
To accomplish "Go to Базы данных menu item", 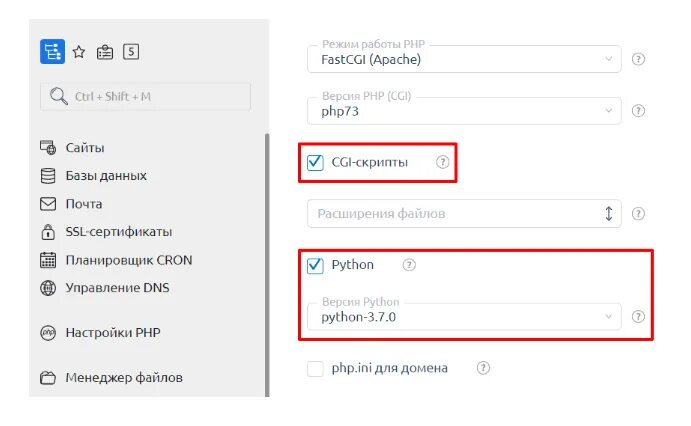I will pos(105,176).
